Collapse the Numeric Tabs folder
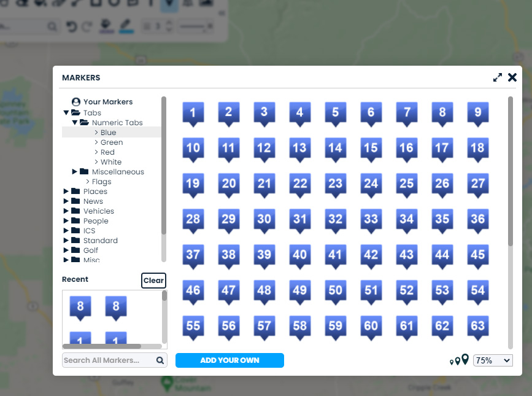532x396 pixels. [75, 123]
